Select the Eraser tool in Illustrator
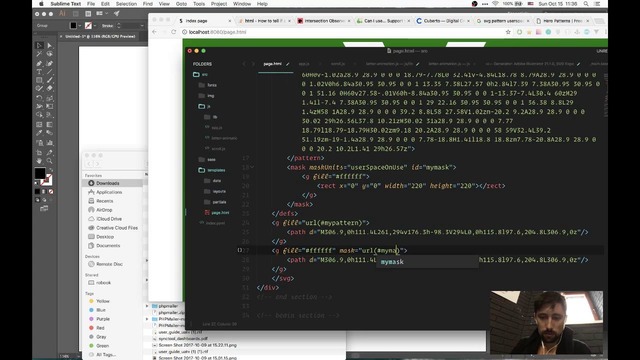Viewport: 640px width, 360px height. point(49,88)
